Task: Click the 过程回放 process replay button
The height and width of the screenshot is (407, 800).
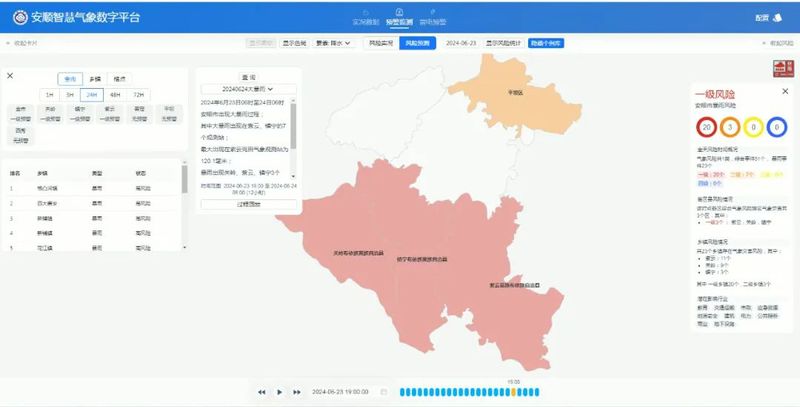Action: pyautogui.click(x=248, y=204)
